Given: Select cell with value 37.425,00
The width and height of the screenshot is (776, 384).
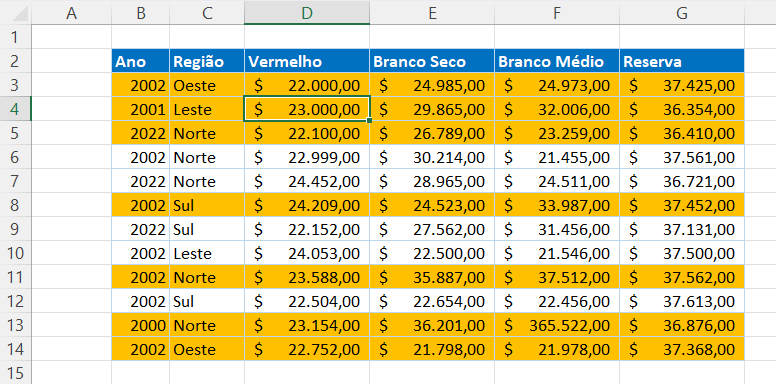Looking at the screenshot, I should (682, 85).
